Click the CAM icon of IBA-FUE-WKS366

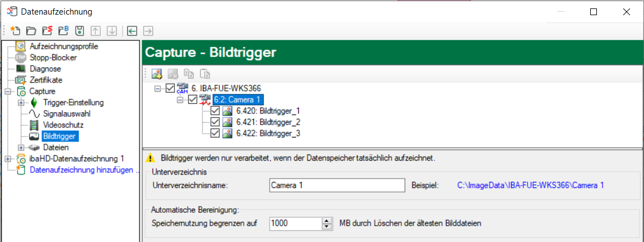point(182,88)
